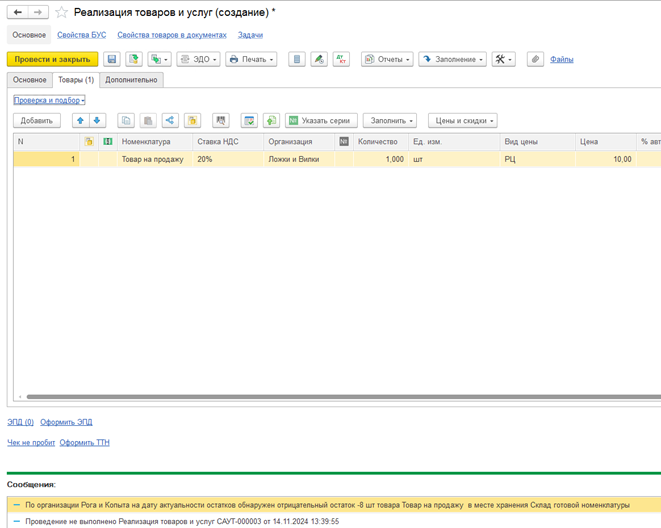Save the document with the diskette icon
This screenshot has height=528, width=661.
coord(112,59)
